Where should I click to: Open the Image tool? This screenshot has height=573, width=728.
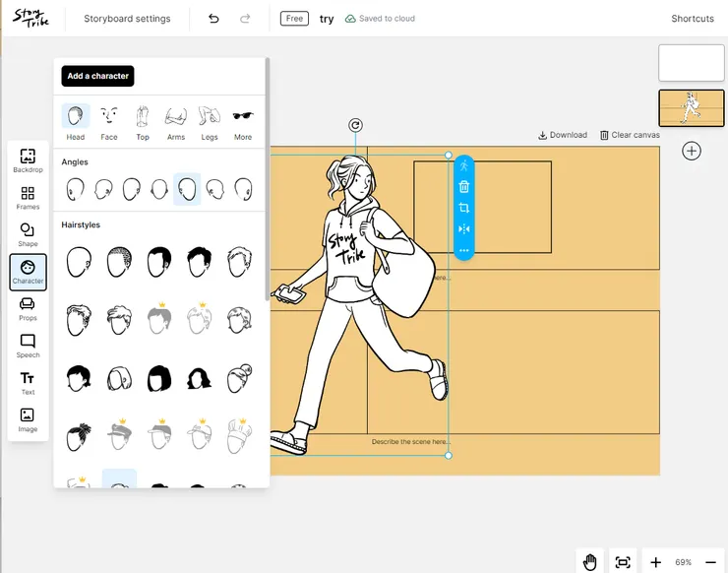[28, 419]
